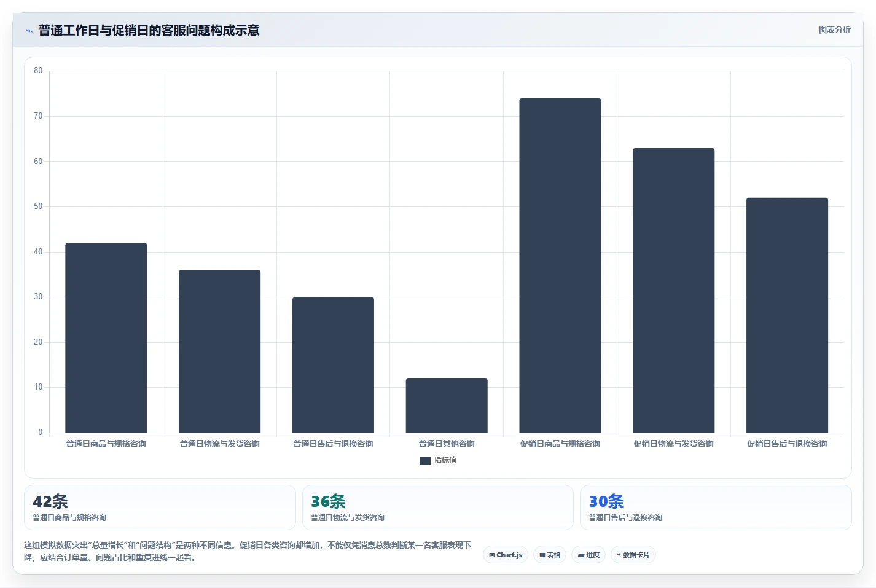Open the 30条 data card
This screenshot has height=588, width=876.
point(716,508)
